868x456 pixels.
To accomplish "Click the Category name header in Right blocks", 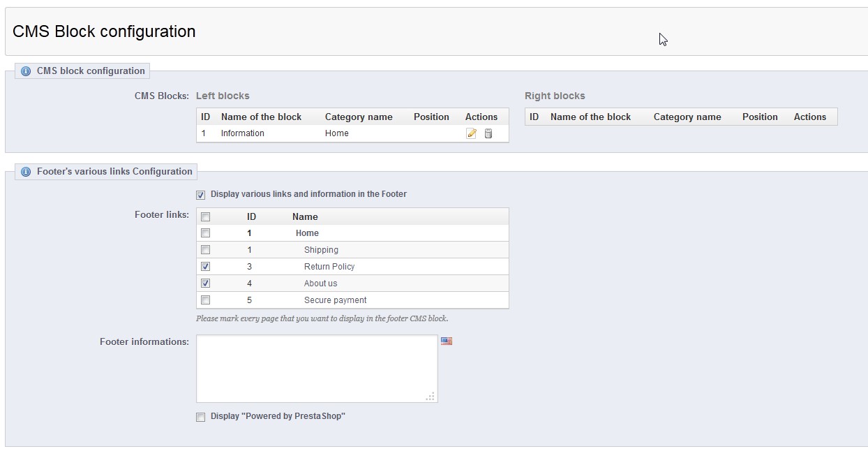I will [687, 117].
